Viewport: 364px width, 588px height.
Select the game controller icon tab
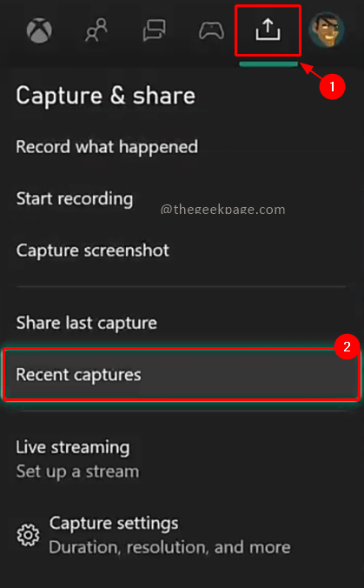click(211, 30)
